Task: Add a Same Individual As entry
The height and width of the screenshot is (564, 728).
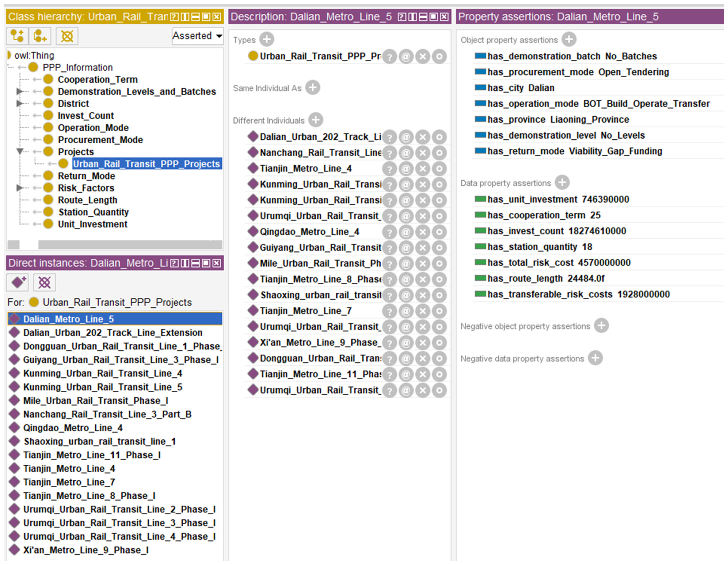Action: pyautogui.click(x=313, y=88)
